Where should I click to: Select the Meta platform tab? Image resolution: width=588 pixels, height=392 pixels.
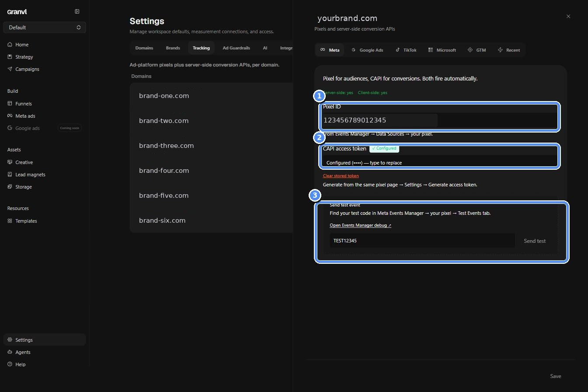pos(330,50)
